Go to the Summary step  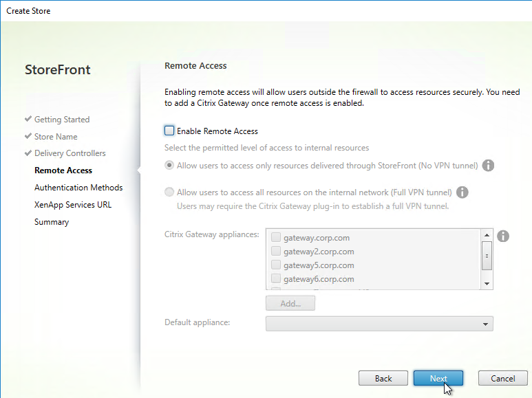click(52, 222)
